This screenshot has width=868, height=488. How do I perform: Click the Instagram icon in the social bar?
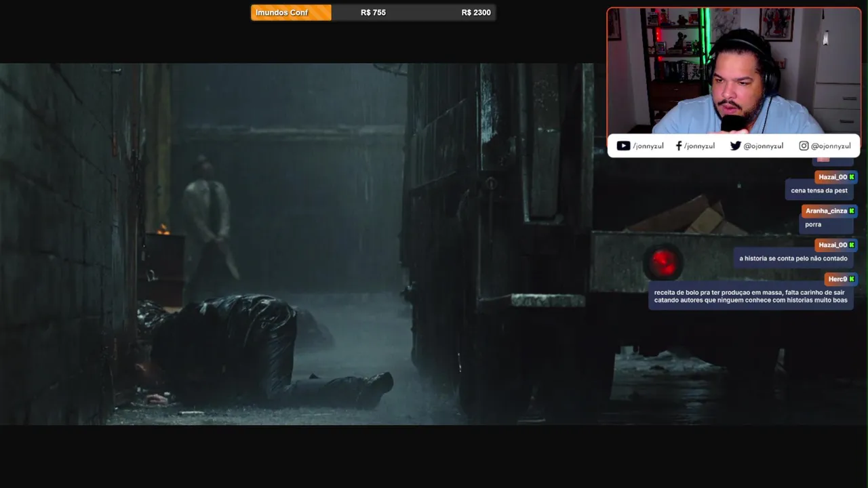point(804,146)
